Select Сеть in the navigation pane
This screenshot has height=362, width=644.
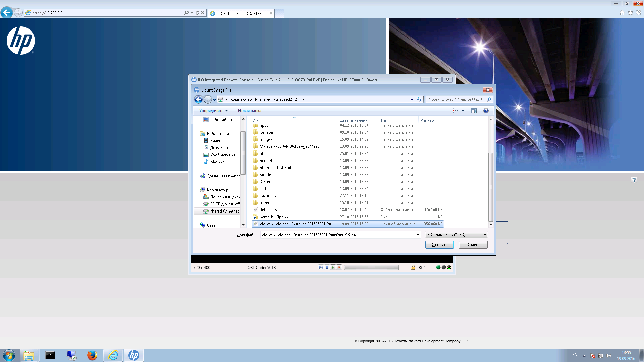pos(208,225)
